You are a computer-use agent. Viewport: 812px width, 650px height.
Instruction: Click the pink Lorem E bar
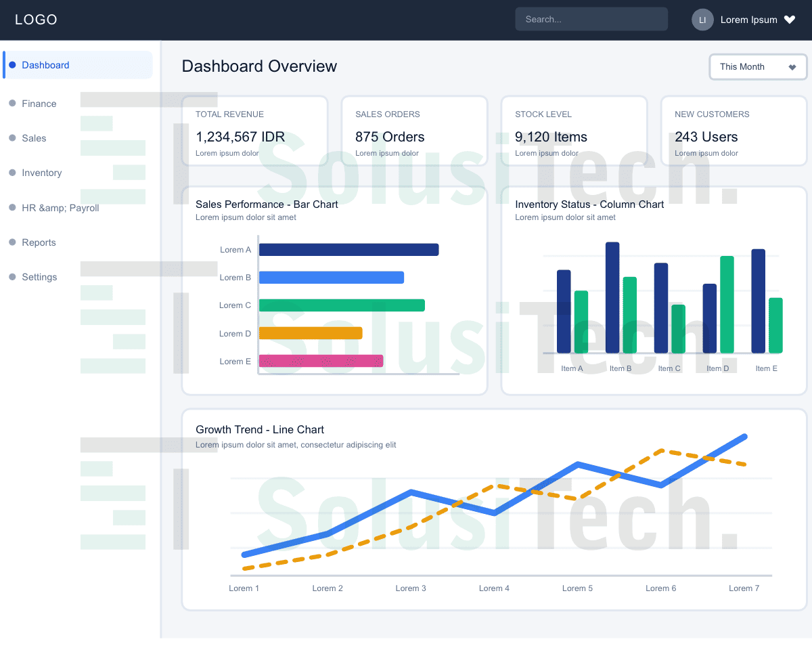(x=321, y=361)
